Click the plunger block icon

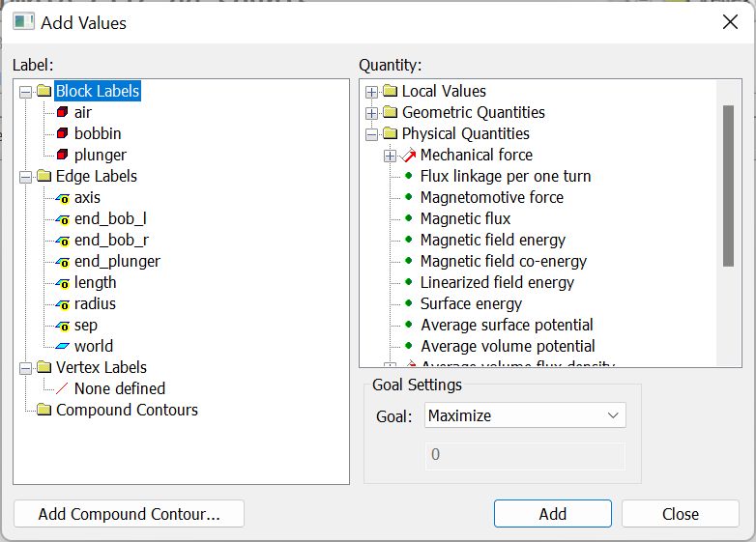[63, 155]
